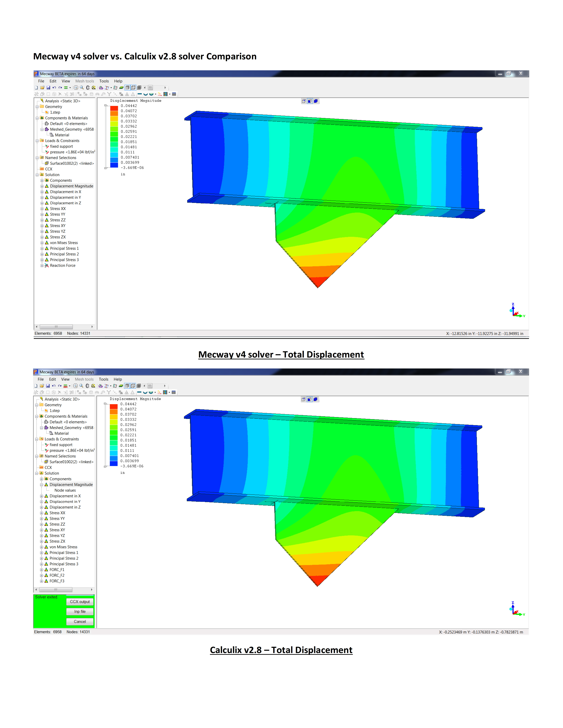The height and width of the screenshot is (728, 563).
Task: Click green surface display icon in top window
Action: click(121, 88)
